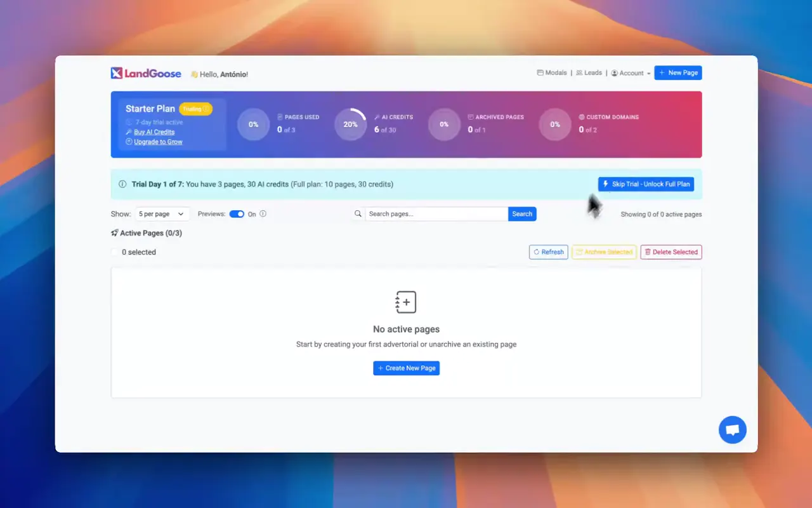Click the "No active pages" heading
The height and width of the screenshot is (508, 812).
(406, 330)
